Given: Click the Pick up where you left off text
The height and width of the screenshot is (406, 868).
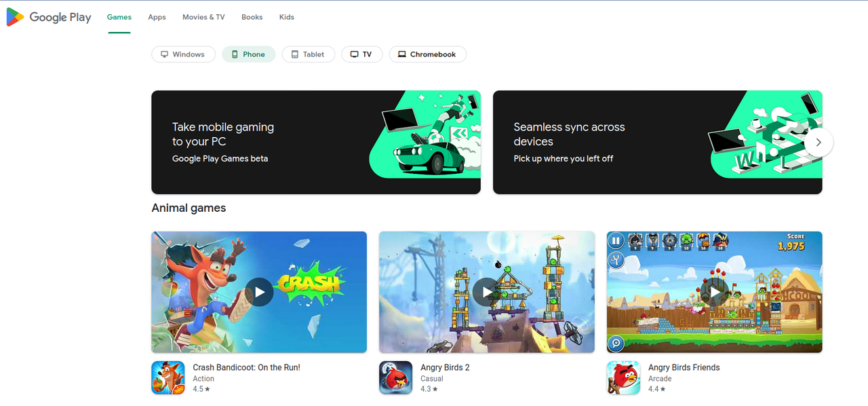Looking at the screenshot, I should 564,159.
